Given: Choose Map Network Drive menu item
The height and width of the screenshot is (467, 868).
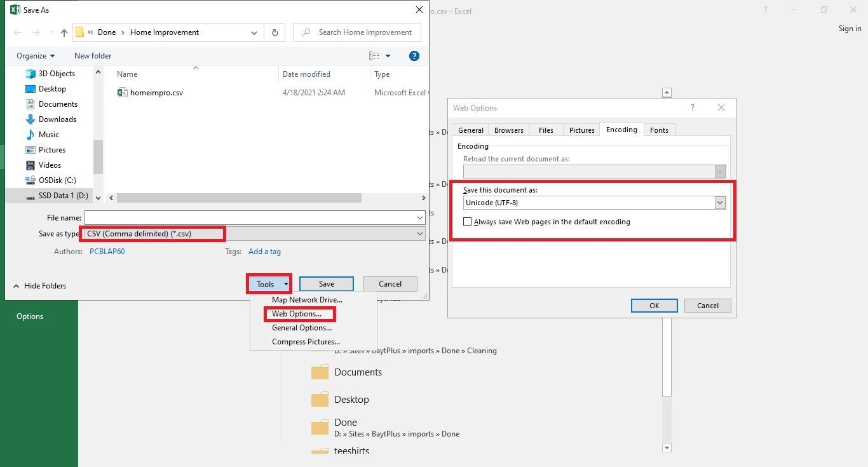Looking at the screenshot, I should 307,300.
